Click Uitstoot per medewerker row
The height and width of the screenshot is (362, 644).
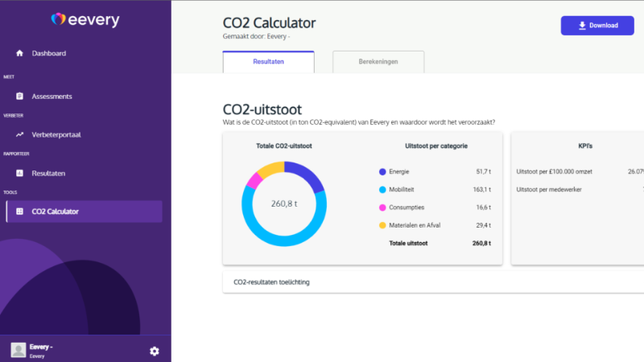[580, 190]
